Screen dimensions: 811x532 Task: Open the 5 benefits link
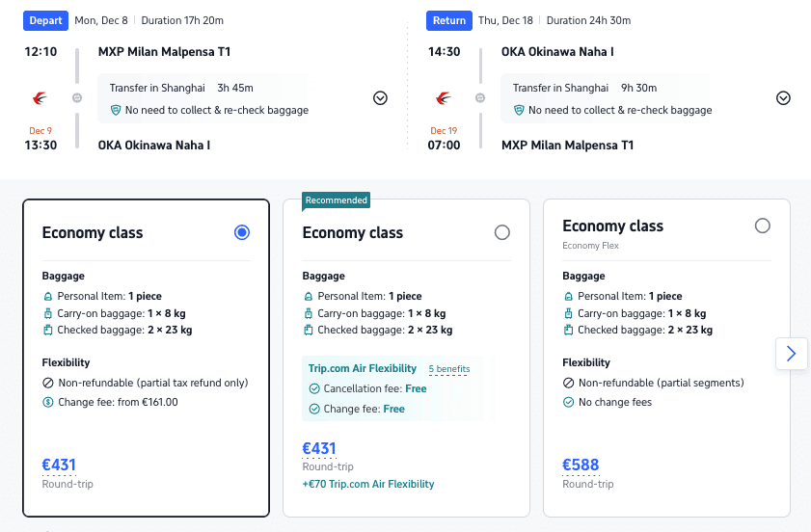pyautogui.click(x=448, y=369)
